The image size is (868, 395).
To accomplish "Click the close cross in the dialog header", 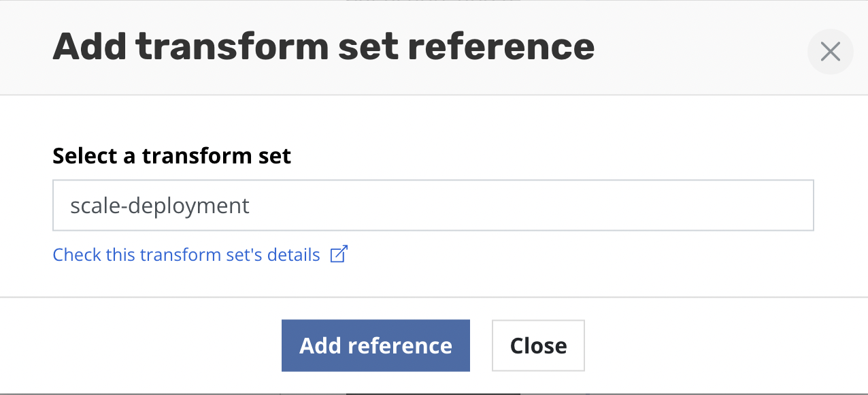I will [x=830, y=51].
